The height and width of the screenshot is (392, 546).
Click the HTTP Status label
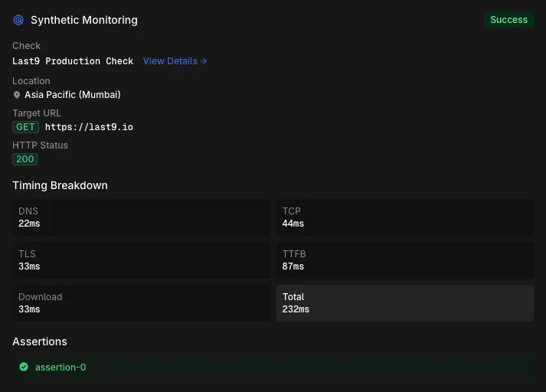40,145
